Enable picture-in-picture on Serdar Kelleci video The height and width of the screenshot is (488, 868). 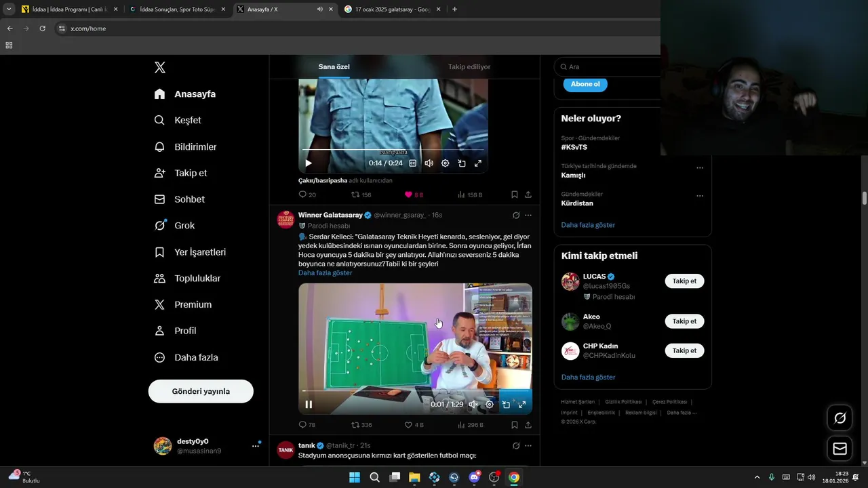[506, 405]
